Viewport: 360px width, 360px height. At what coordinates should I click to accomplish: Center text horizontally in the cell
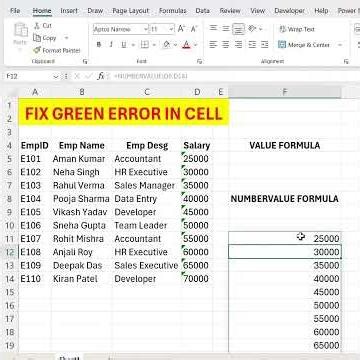[x=226, y=45]
